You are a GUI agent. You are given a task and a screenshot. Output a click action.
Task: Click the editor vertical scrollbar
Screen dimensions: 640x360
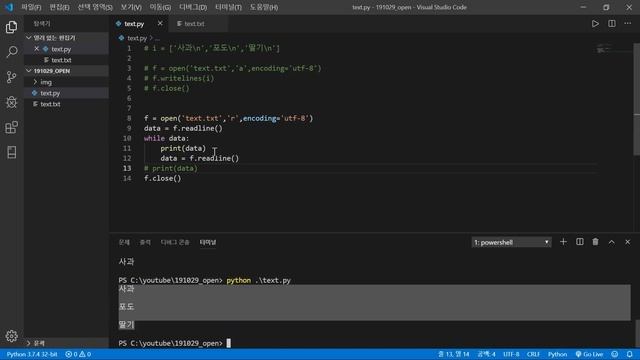[x=636, y=99]
